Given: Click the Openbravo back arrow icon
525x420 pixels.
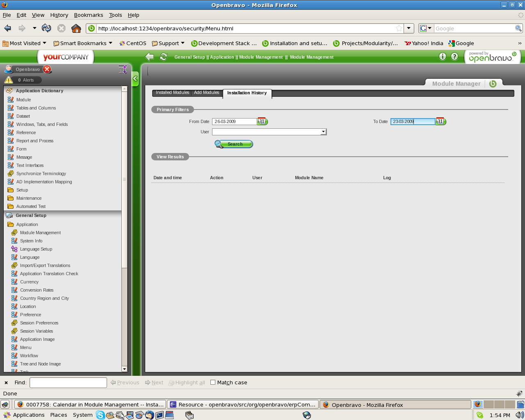Looking at the screenshot, I should coord(150,57).
